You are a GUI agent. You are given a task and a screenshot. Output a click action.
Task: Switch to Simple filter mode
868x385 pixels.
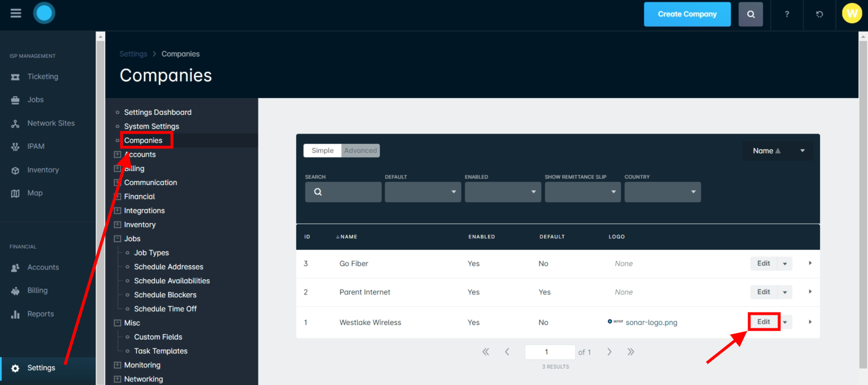322,151
